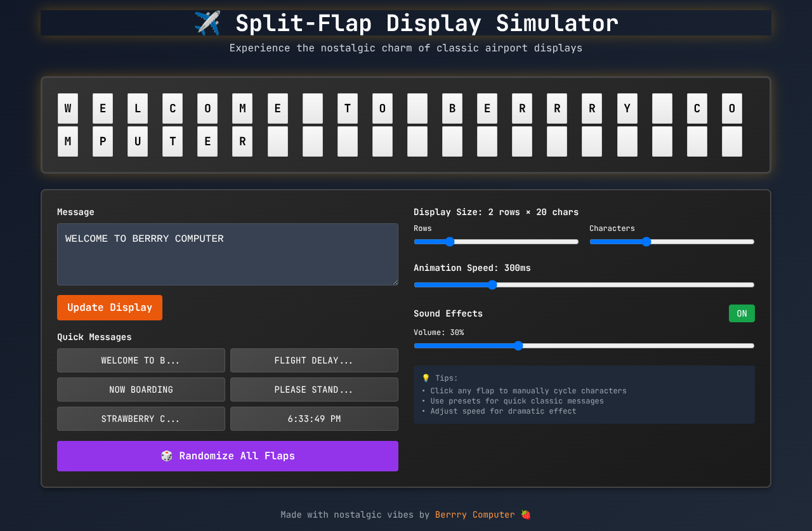Click the Volume slider handle
This screenshot has height=531, width=812.
click(x=518, y=345)
